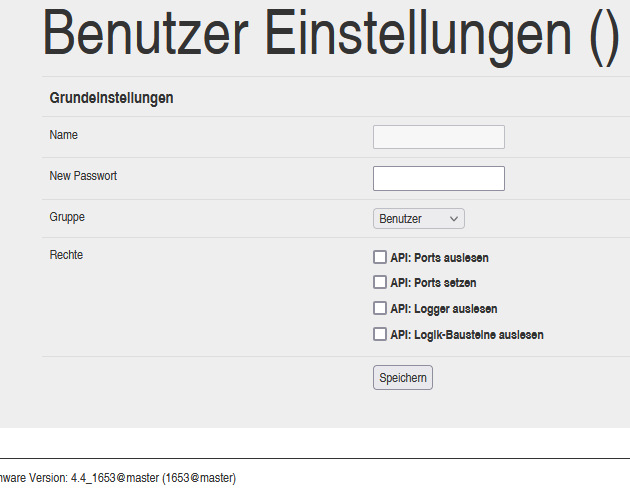This screenshot has width=630, height=493.
Task: Click the Grundeinstellungen section header
Action: pyautogui.click(x=111, y=98)
